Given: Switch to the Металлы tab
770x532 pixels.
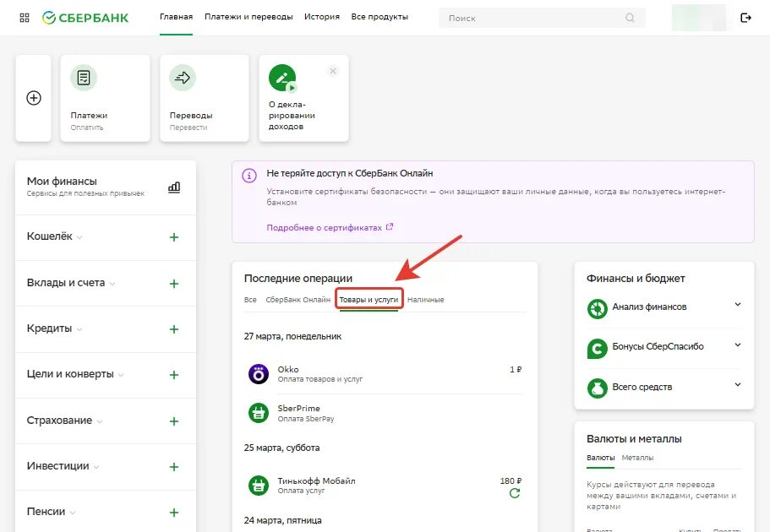Looking at the screenshot, I should (x=637, y=458).
